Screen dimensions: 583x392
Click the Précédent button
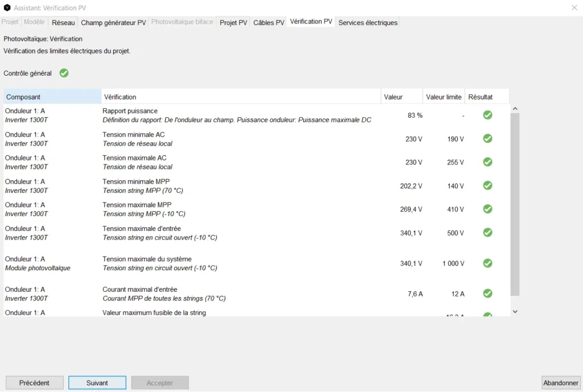point(34,383)
